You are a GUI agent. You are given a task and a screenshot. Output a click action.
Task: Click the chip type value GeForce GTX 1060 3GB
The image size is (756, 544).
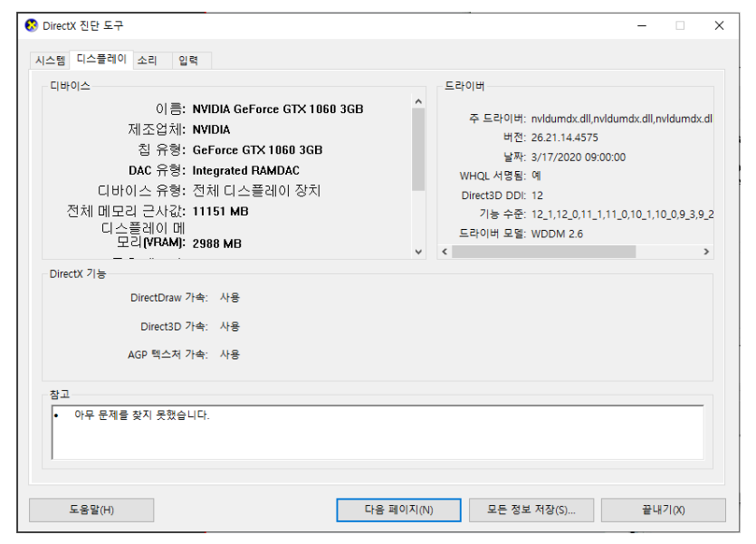coord(257,150)
